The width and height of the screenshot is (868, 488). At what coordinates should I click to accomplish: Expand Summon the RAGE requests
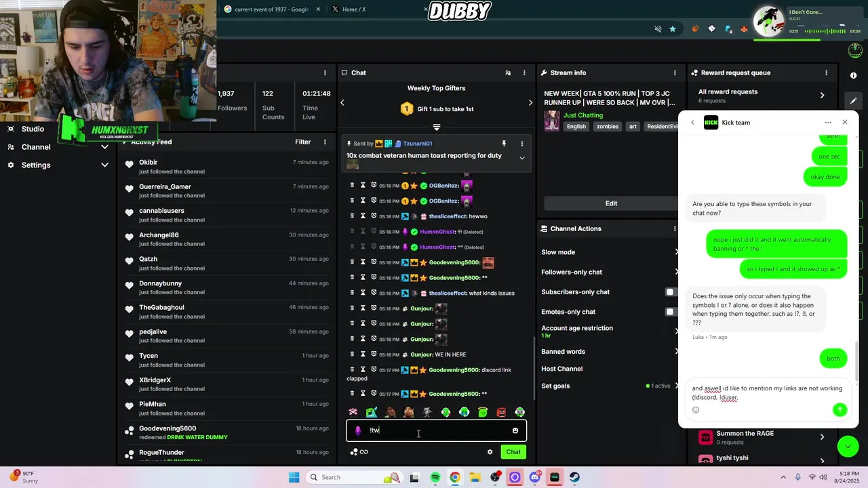[822, 437]
